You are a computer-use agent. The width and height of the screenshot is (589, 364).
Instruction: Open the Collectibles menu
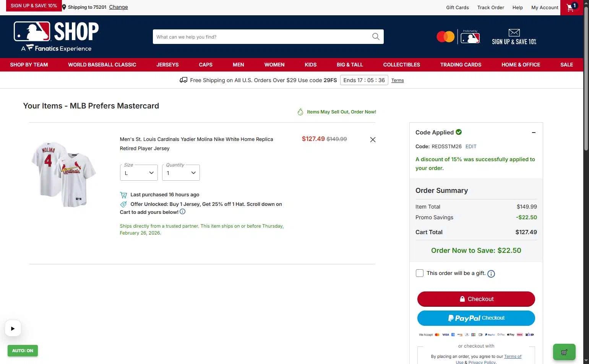point(402,65)
